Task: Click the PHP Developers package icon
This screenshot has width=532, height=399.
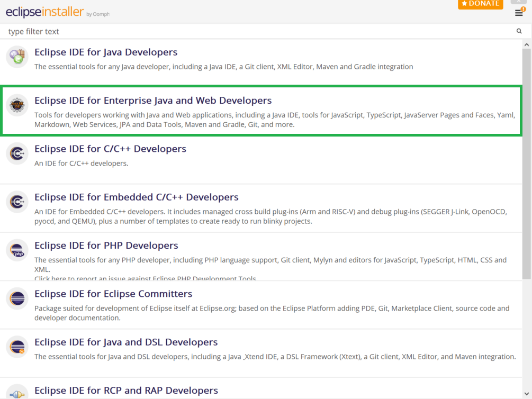Action: coord(17,250)
